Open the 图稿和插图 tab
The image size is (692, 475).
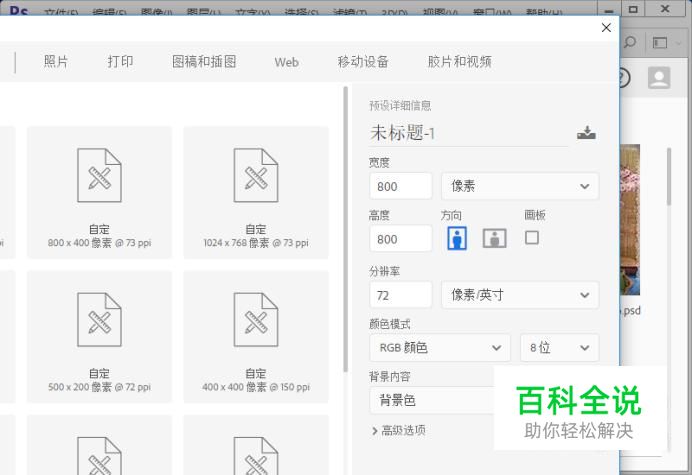pos(204,62)
